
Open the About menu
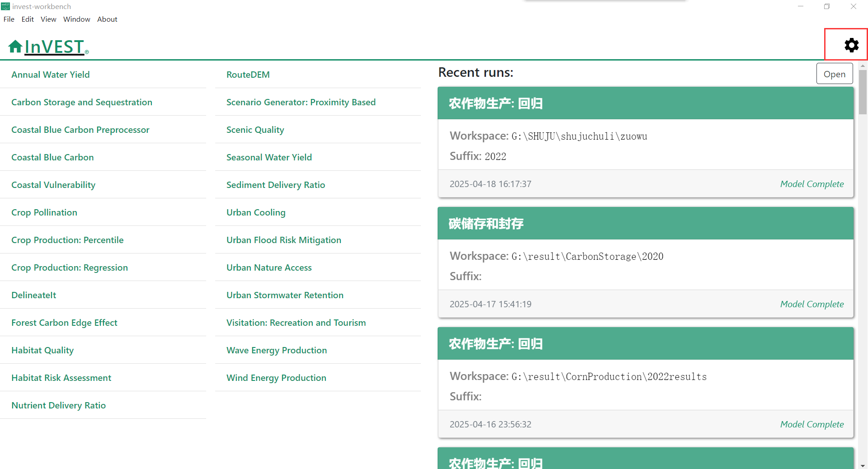tap(107, 19)
